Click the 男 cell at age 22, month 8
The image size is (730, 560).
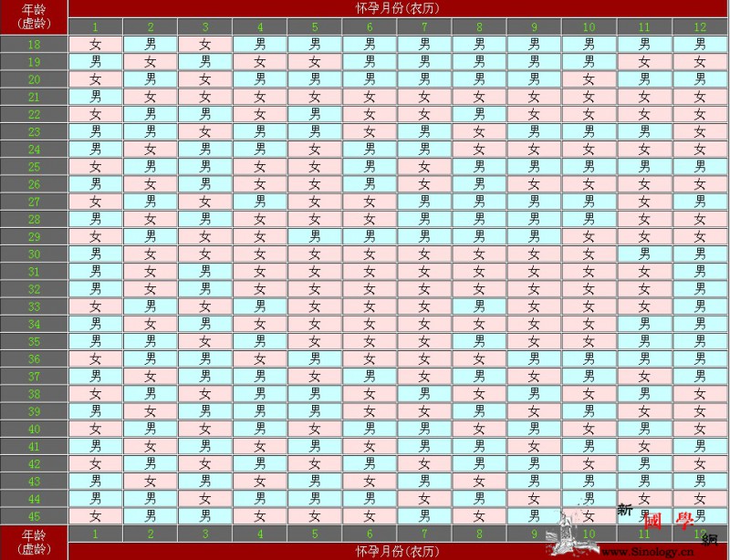480,115
